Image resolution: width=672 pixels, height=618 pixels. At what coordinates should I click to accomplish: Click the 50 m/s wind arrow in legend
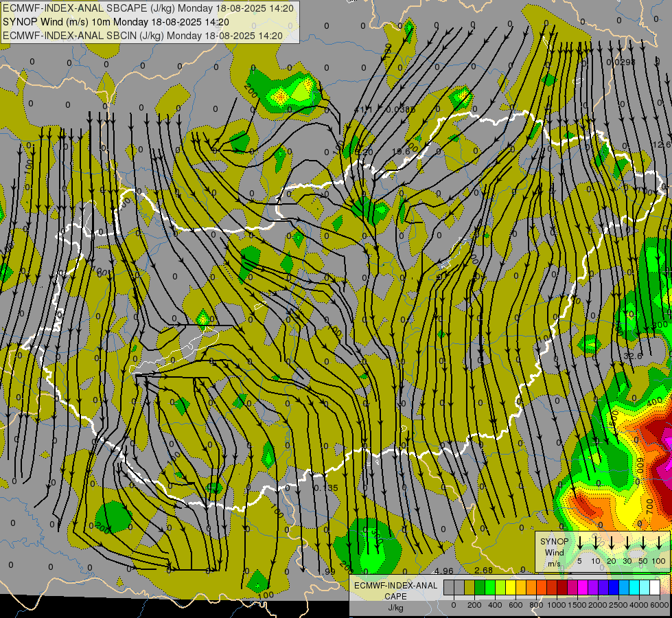point(643,543)
